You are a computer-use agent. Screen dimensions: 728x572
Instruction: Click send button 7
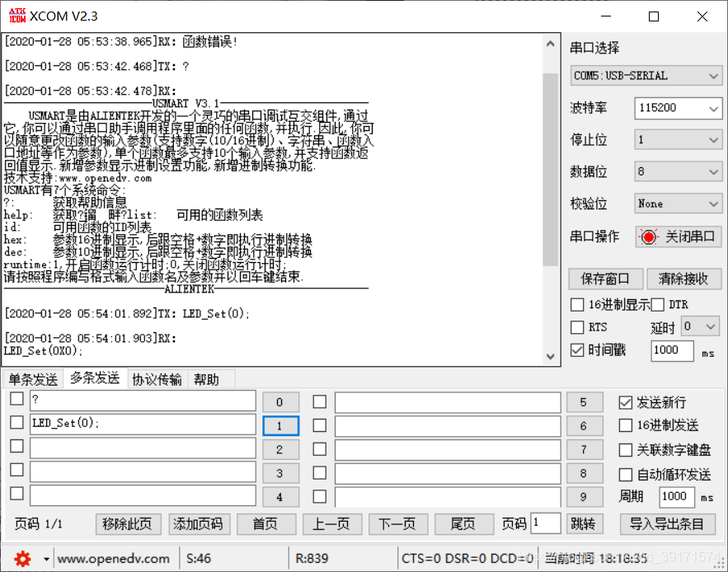click(x=585, y=449)
